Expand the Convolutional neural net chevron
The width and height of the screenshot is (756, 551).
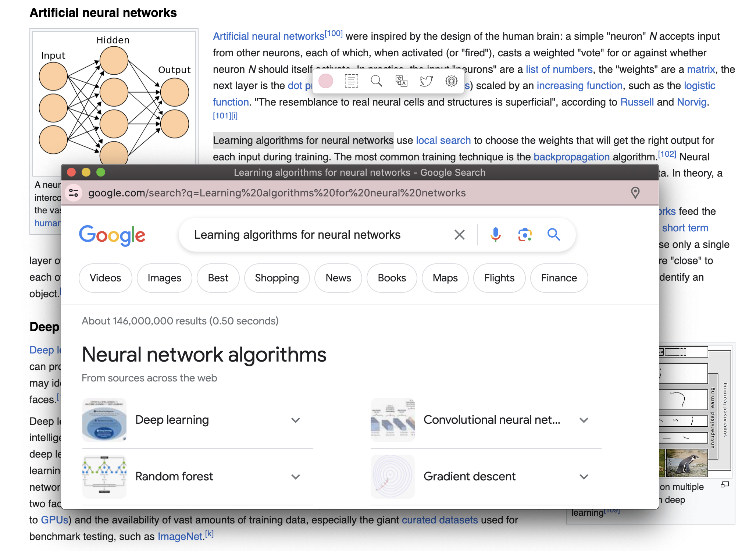[x=584, y=420]
